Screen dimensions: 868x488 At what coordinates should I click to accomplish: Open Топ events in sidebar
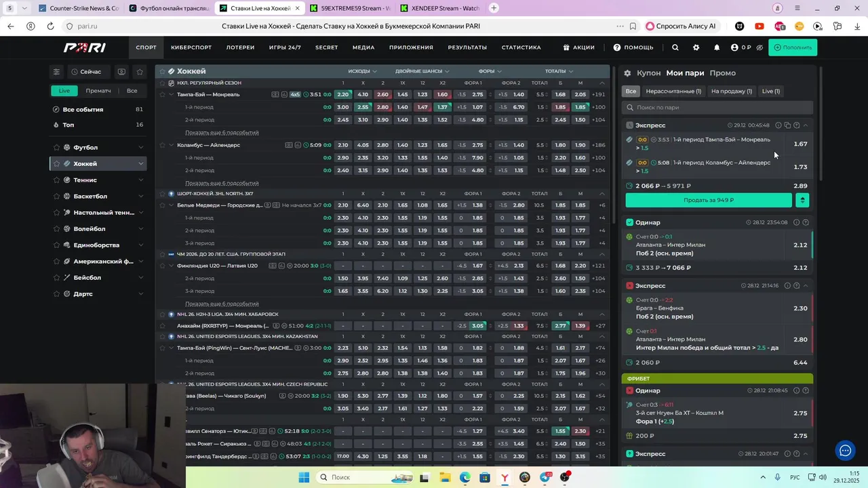click(98, 125)
